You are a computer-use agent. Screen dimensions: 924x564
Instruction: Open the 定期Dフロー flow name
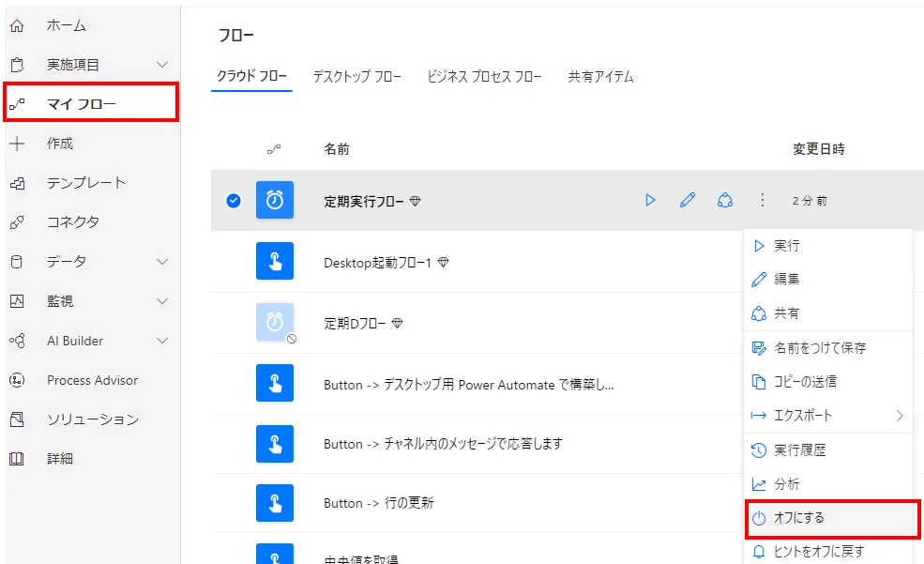pyautogui.click(x=356, y=323)
